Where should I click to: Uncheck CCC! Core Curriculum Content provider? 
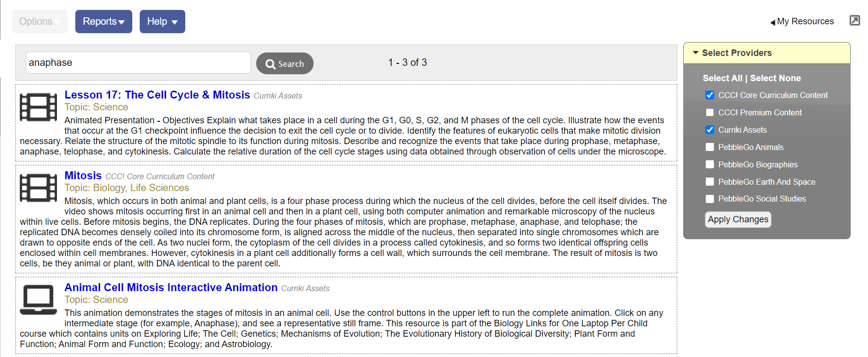click(x=710, y=95)
